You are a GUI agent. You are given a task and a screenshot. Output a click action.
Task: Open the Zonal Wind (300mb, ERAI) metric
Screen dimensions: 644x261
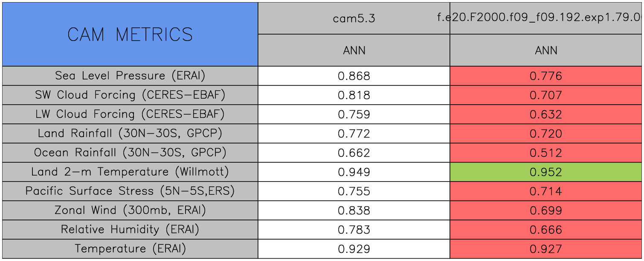(x=130, y=211)
